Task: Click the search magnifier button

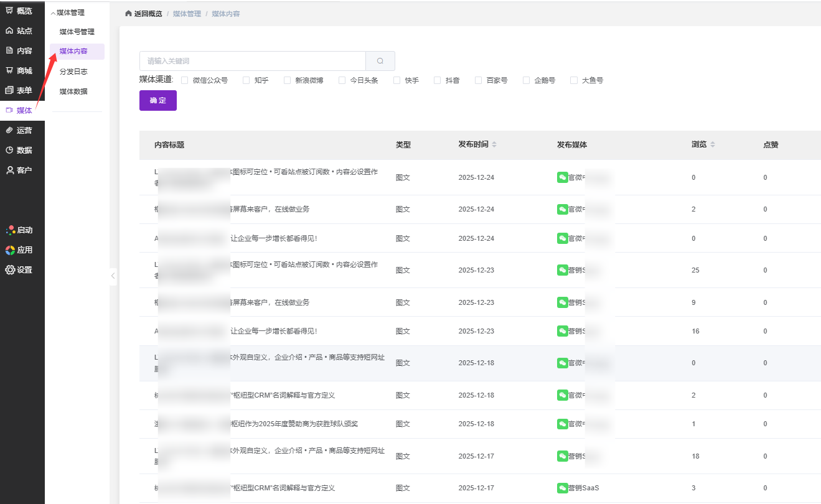Action: [x=380, y=61]
